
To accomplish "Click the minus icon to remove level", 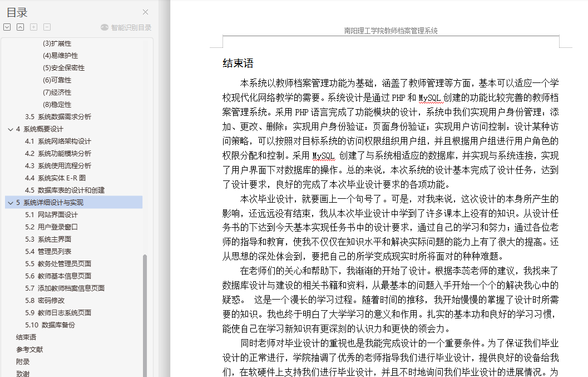I will (47, 27).
